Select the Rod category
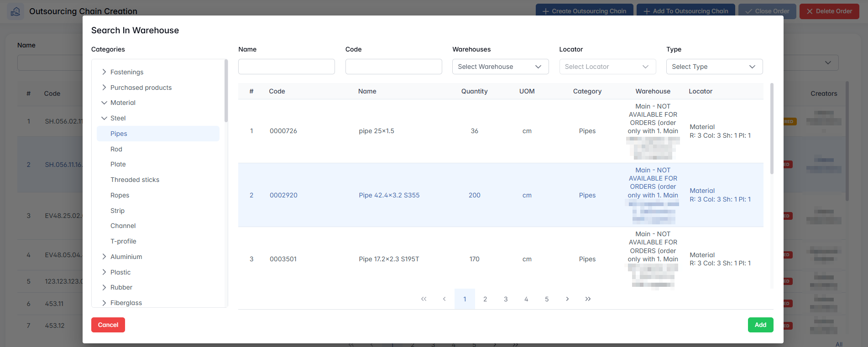Screen dimensions: 868x347 [116, 149]
